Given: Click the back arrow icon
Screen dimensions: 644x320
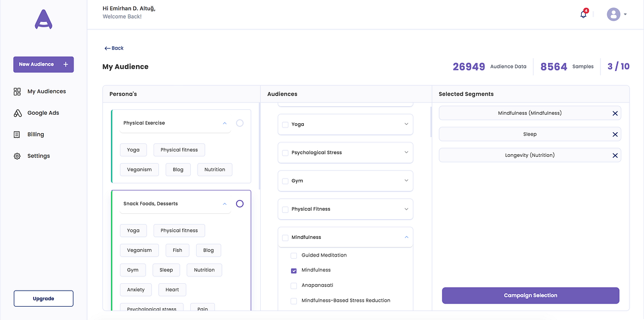Looking at the screenshot, I should (107, 49).
